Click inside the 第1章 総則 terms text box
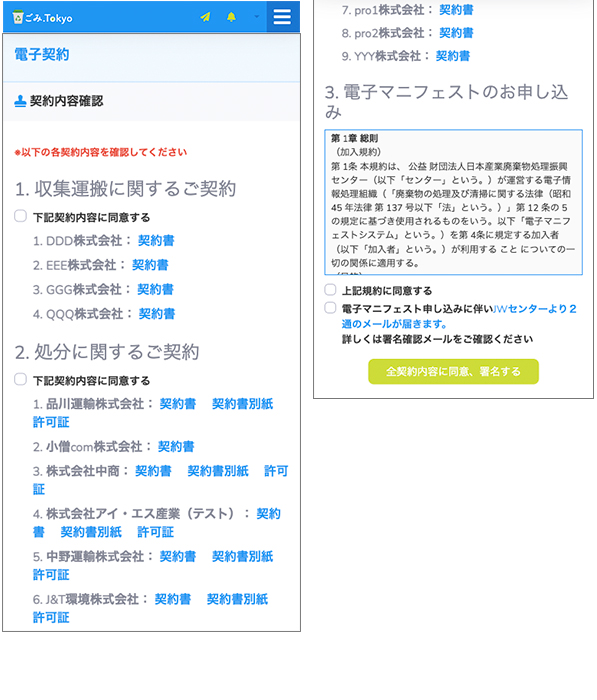Image resolution: width=597 pixels, height=700 pixels. (453, 202)
